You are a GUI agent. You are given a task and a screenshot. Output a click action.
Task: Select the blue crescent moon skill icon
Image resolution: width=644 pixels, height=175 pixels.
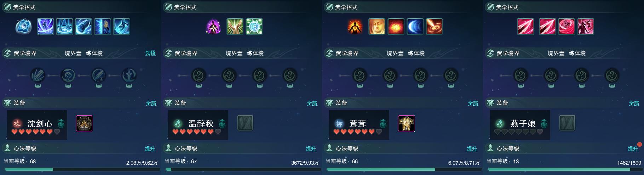coord(415,27)
